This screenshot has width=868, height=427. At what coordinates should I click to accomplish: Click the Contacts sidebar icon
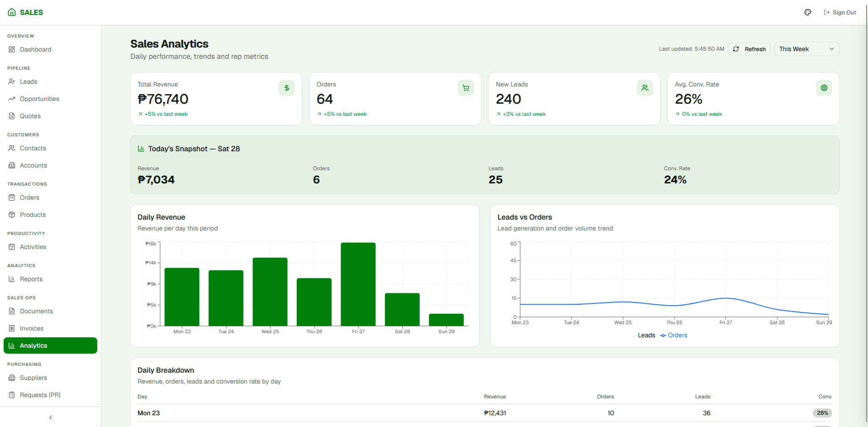[12, 148]
